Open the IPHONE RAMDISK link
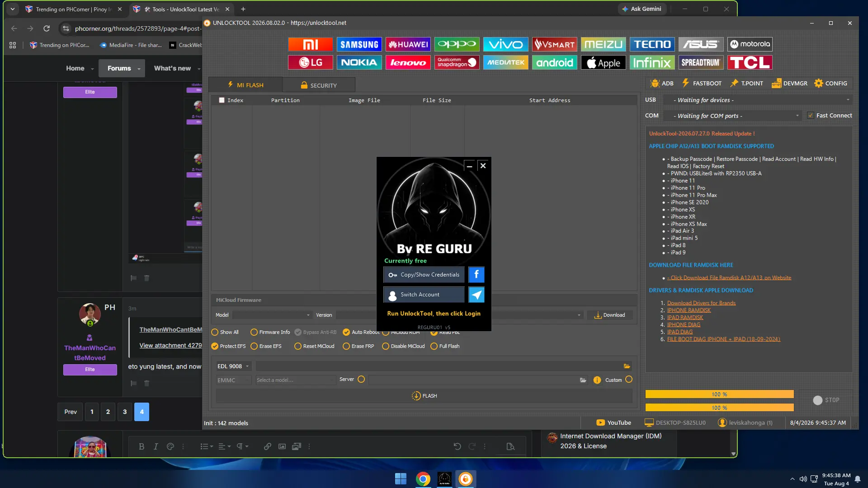 pyautogui.click(x=689, y=310)
